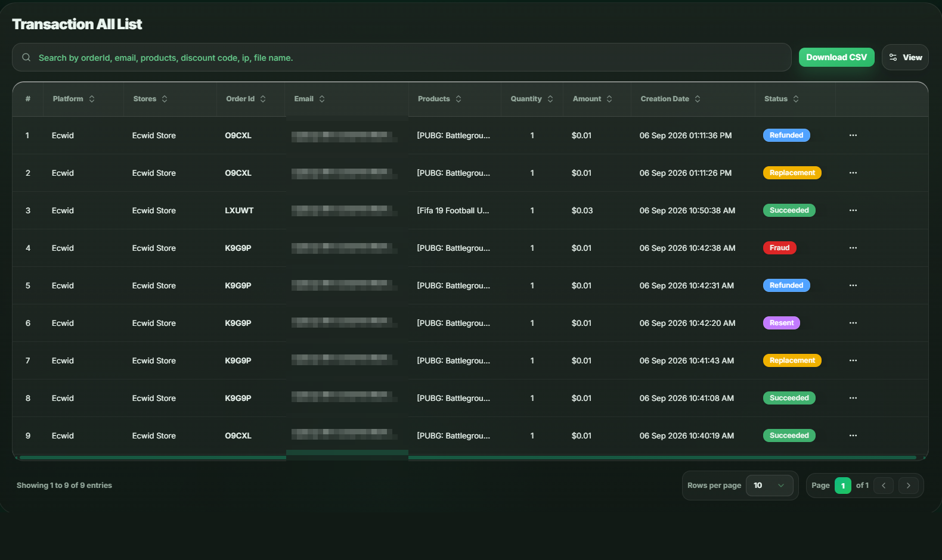Open row 7 actions ellipsis menu
942x560 pixels.
point(853,360)
